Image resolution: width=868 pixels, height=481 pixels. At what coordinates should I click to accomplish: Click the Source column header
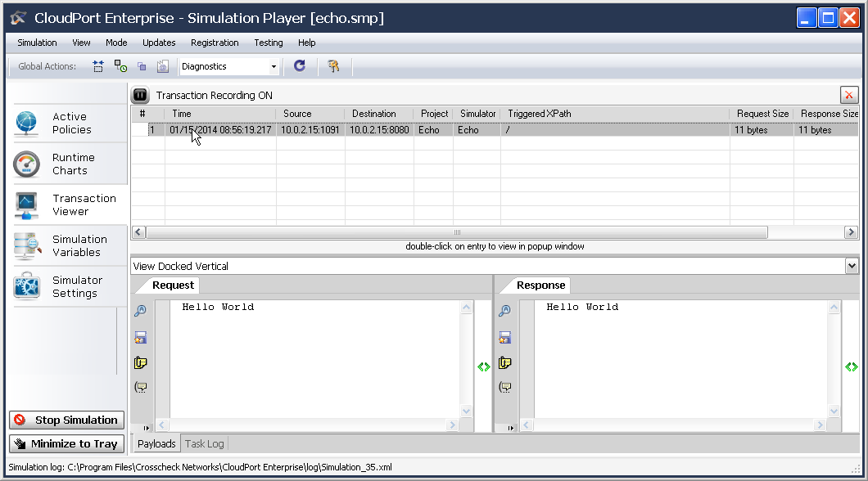click(310, 114)
